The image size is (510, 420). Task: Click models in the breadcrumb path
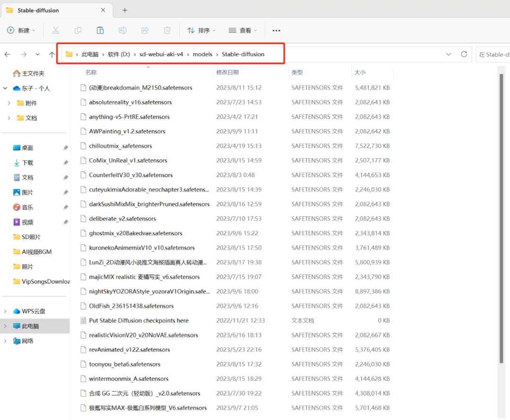(203, 54)
